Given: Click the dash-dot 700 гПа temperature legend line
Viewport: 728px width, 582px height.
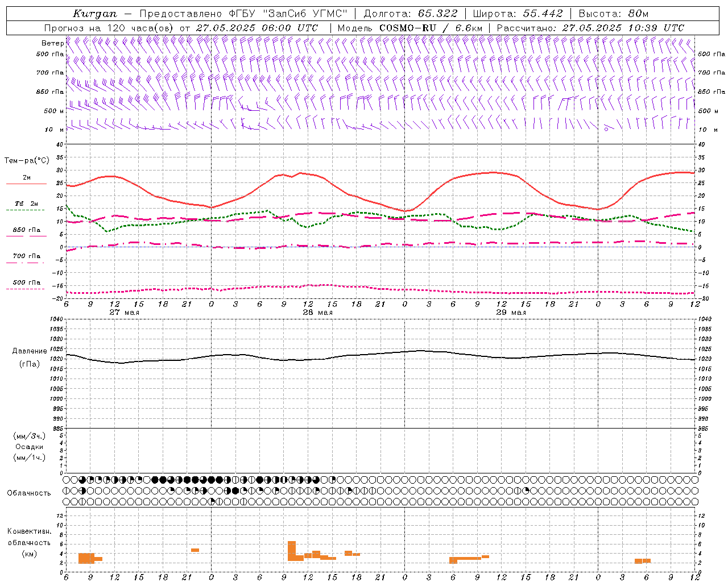Looking at the screenshot, I should click(26, 263).
